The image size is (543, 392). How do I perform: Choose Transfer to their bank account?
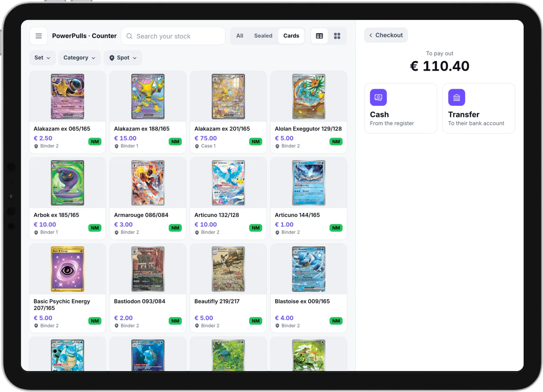(479, 108)
